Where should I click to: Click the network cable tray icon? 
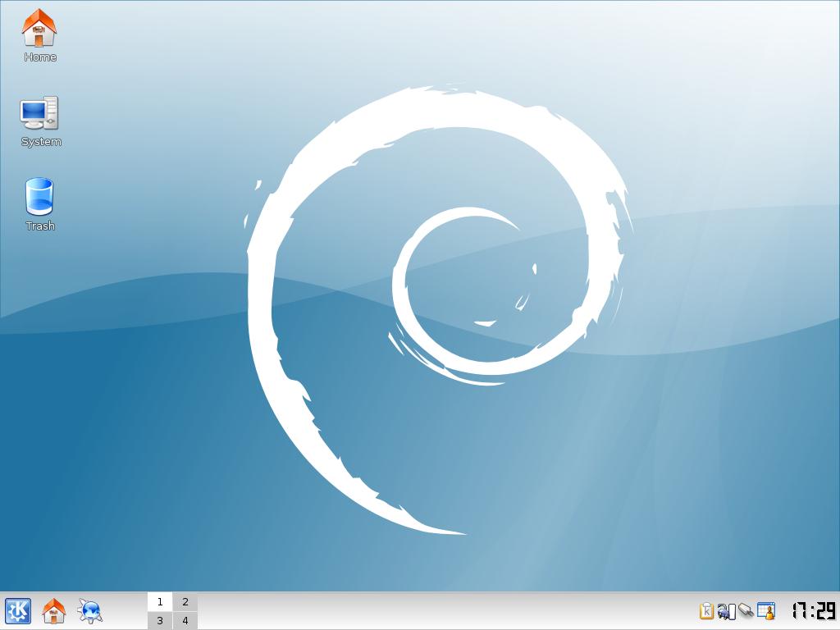[x=746, y=611]
